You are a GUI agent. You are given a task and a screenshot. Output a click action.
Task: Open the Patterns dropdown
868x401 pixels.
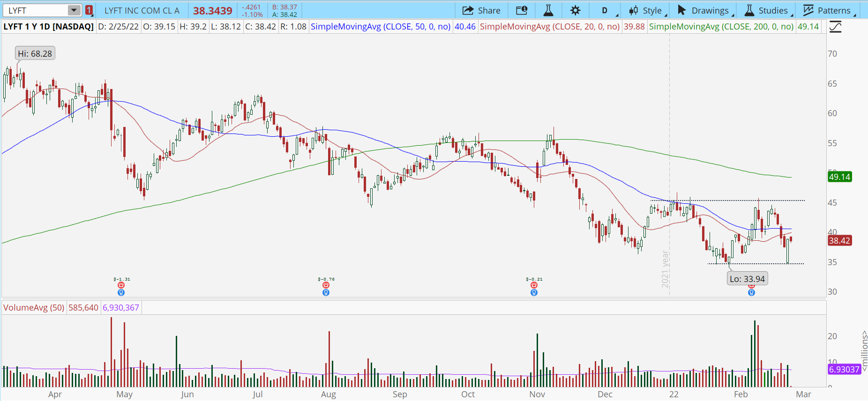pos(829,10)
